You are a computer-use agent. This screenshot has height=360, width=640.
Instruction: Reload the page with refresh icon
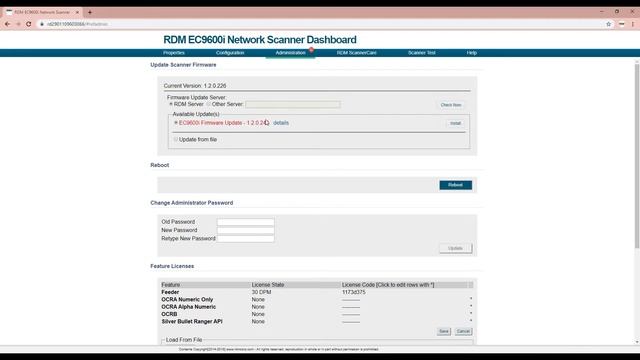[x=29, y=24]
